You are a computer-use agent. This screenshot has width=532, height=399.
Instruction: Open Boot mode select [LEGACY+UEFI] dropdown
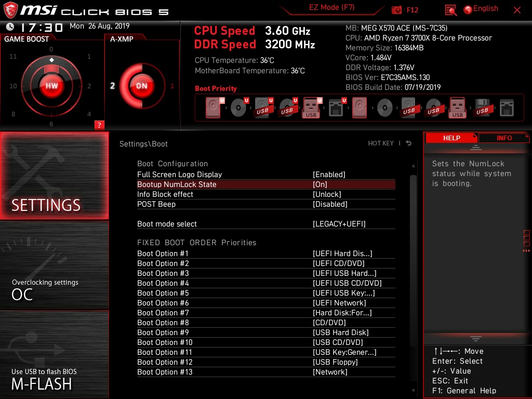339,223
